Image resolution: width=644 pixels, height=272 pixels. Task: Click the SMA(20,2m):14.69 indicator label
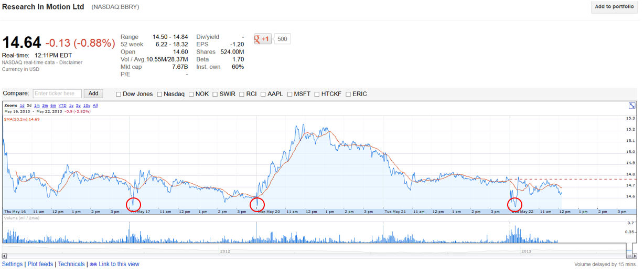(x=22, y=119)
